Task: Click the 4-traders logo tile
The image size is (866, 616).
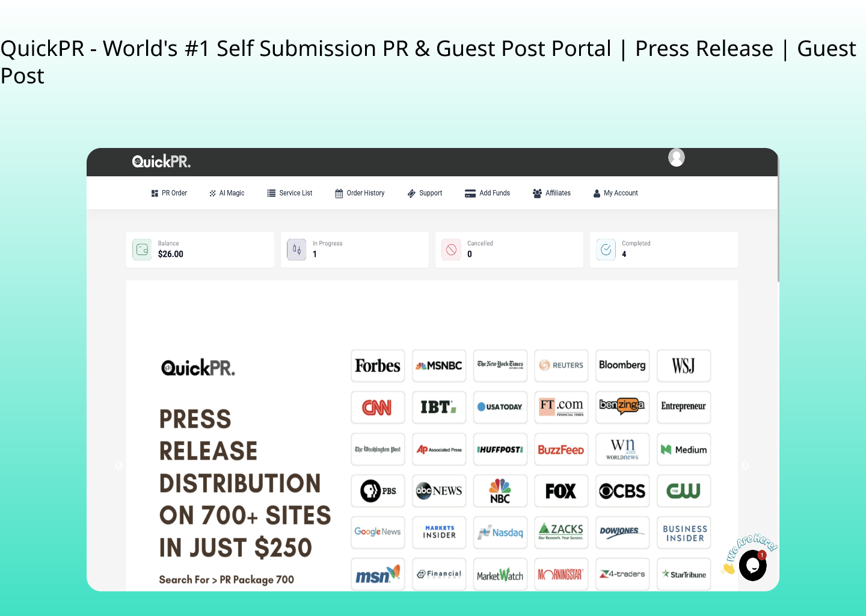Action: pyautogui.click(x=622, y=574)
